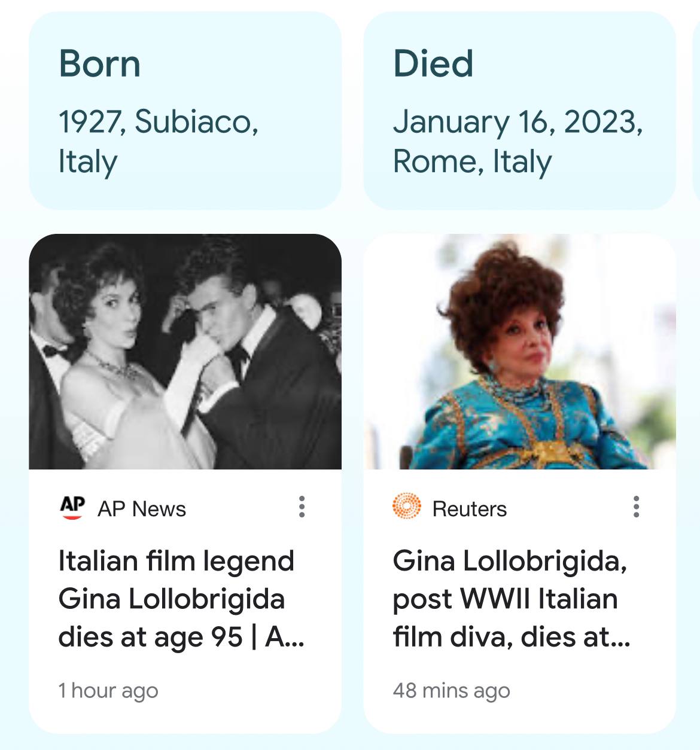The image size is (700, 750).
Task: Tap the partially visible card beside Died
Action: (x=696, y=111)
